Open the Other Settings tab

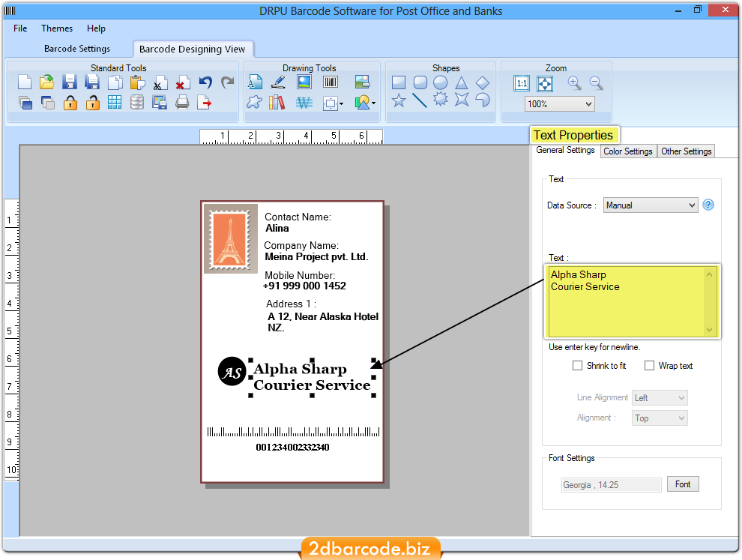point(686,151)
